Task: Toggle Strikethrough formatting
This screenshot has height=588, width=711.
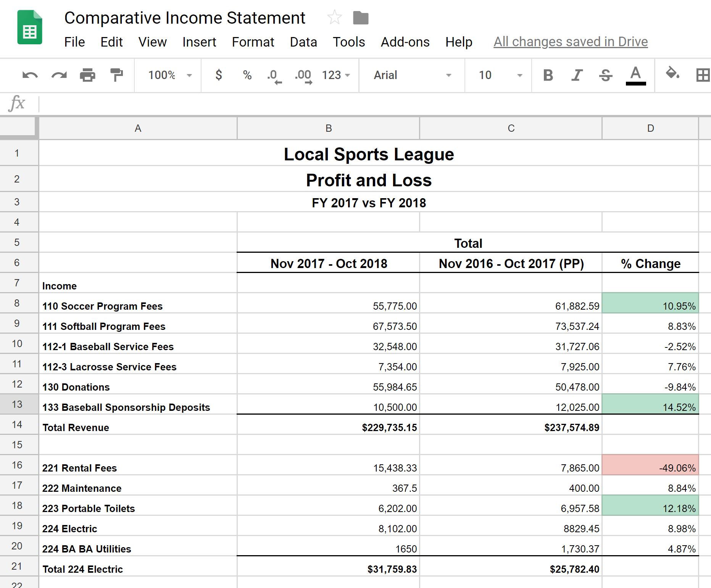Action: point(606,75)
